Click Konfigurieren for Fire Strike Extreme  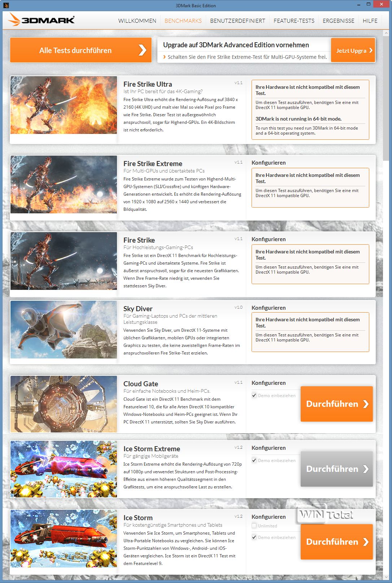click(269, 163)
